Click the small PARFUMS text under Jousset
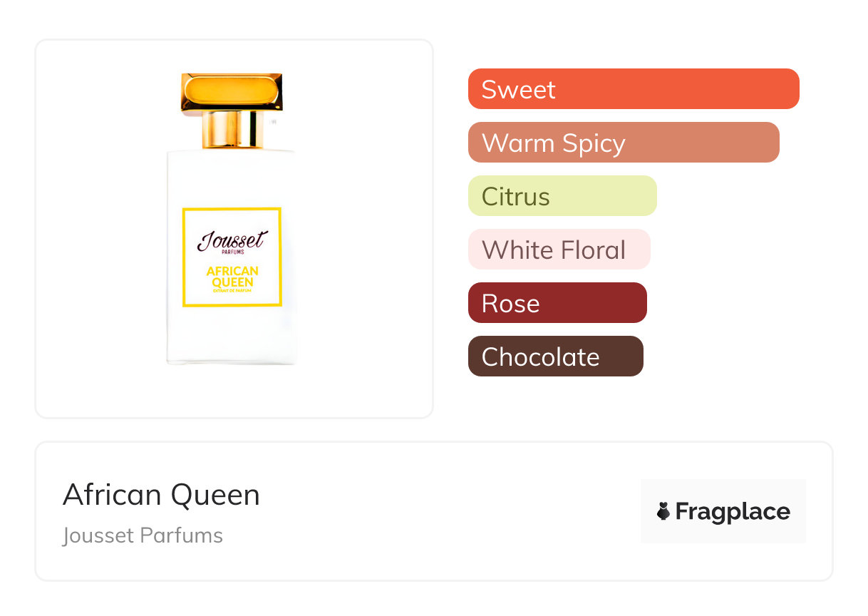The height and width of the screenshot is (616, 868). pyautogui.click(x=232, y=252)
